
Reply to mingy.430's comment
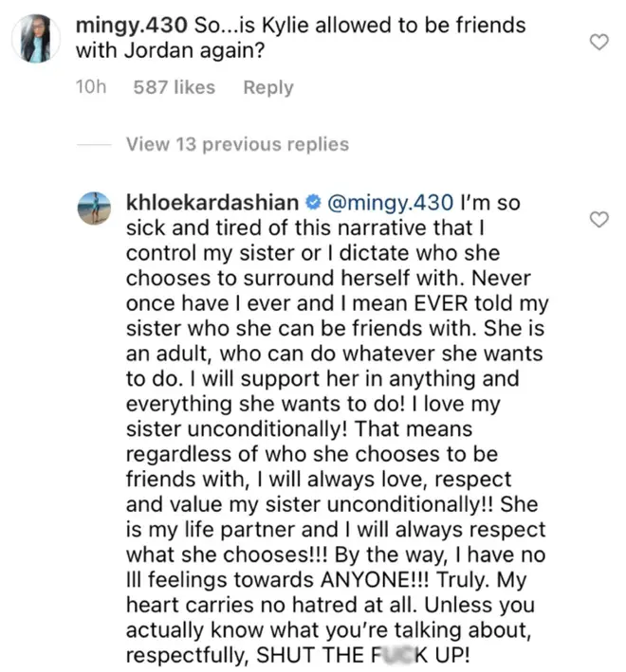(268, 87)
